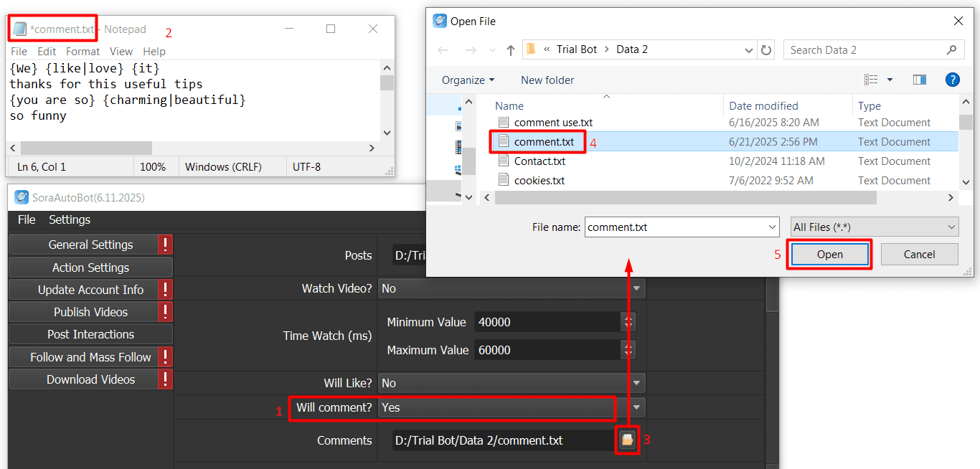The width and height of the screenshot is (980, 469).
Task: Open the Format menu in Notepad
Action: click(83, 52)
